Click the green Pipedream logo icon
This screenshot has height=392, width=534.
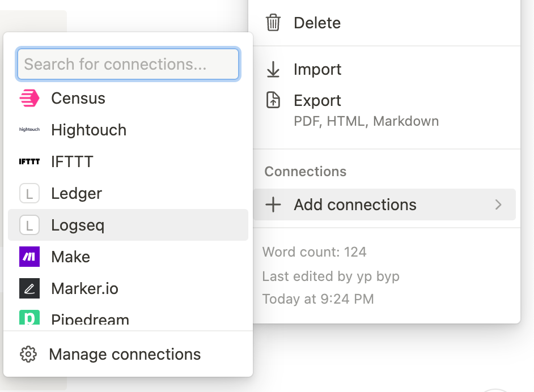(x=29, y=317)
